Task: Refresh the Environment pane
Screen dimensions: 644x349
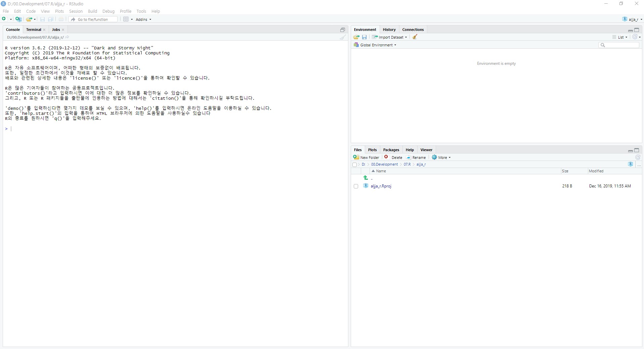Action: click(x=635, y=37)
